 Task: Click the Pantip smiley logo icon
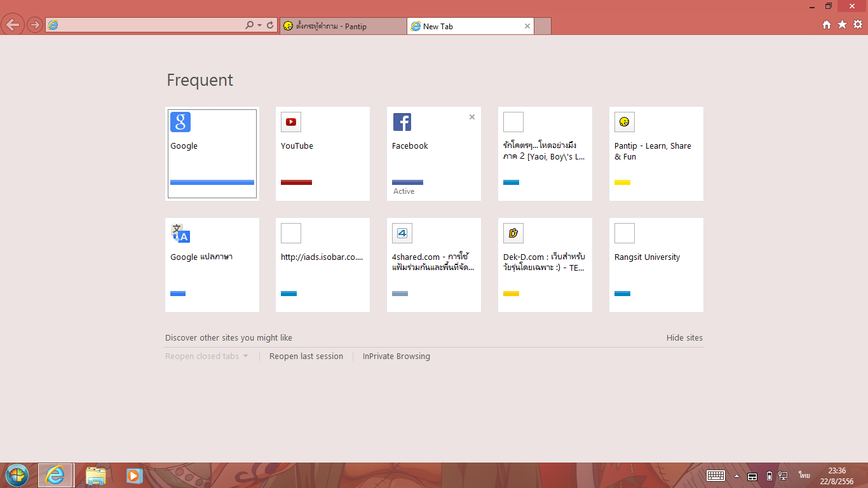[x=625, y=122]
